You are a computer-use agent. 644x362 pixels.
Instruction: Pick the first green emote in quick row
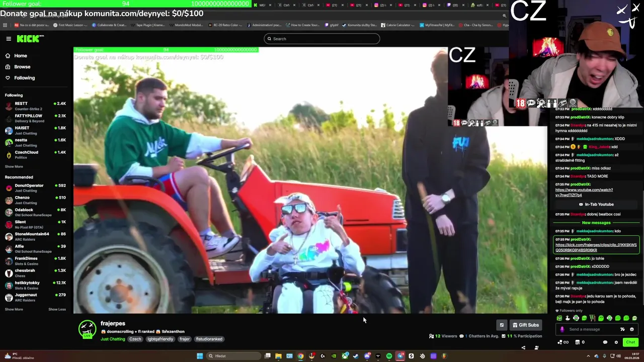tap(559, 318)
